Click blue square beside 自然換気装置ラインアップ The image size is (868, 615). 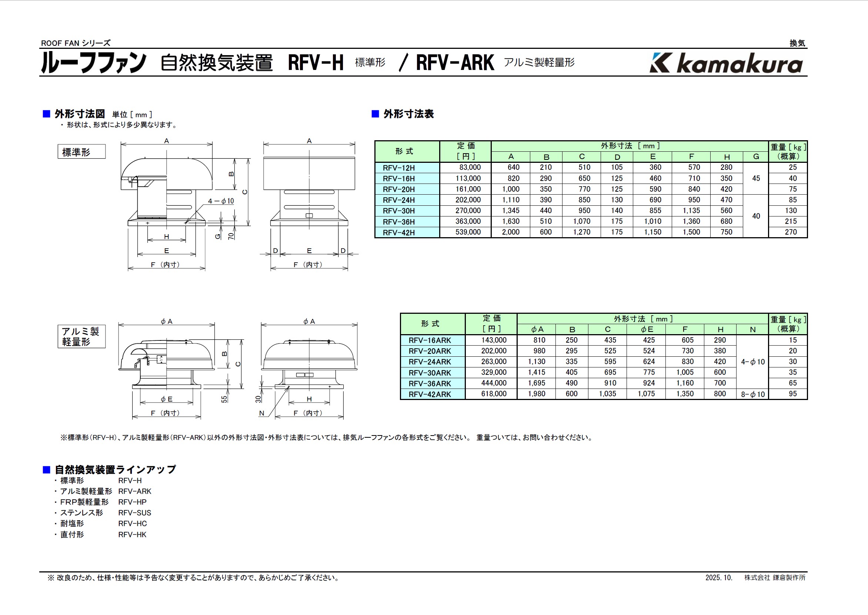[47, 470]
